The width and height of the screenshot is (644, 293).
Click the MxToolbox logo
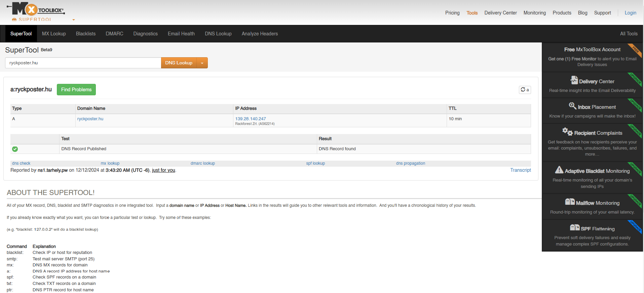36,9
